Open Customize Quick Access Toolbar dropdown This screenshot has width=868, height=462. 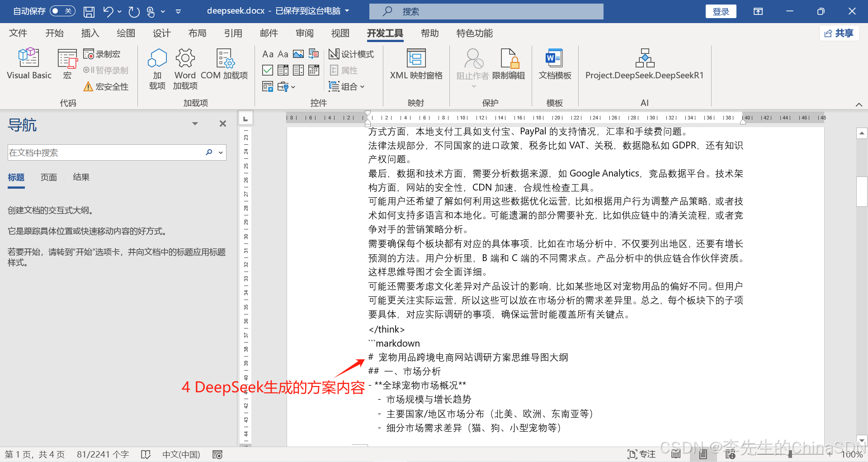tap(178, 12)
